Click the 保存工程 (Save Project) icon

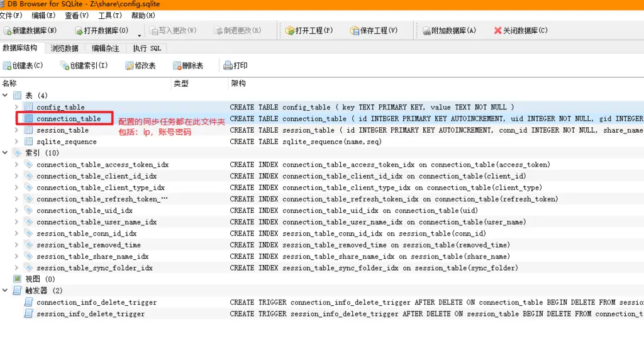(x=355, y=30)
